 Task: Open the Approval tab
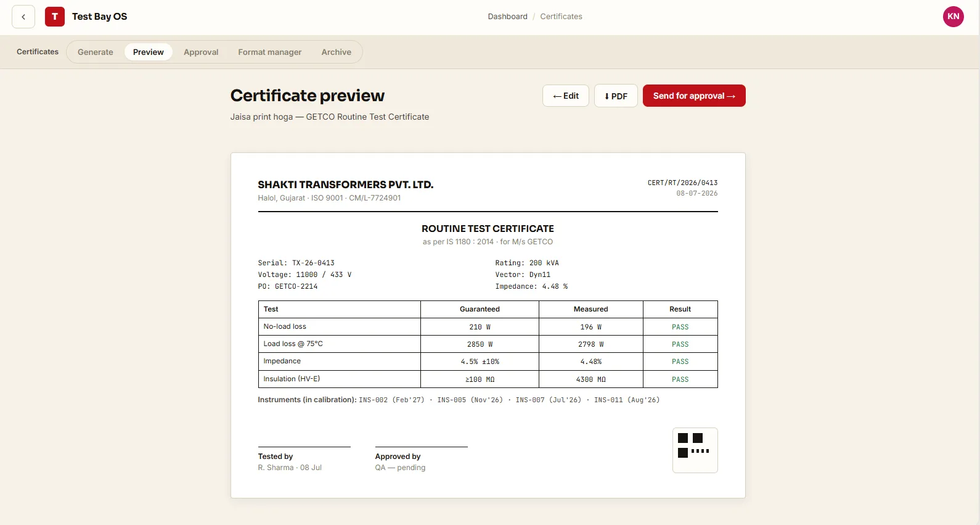tap(201, 52)
